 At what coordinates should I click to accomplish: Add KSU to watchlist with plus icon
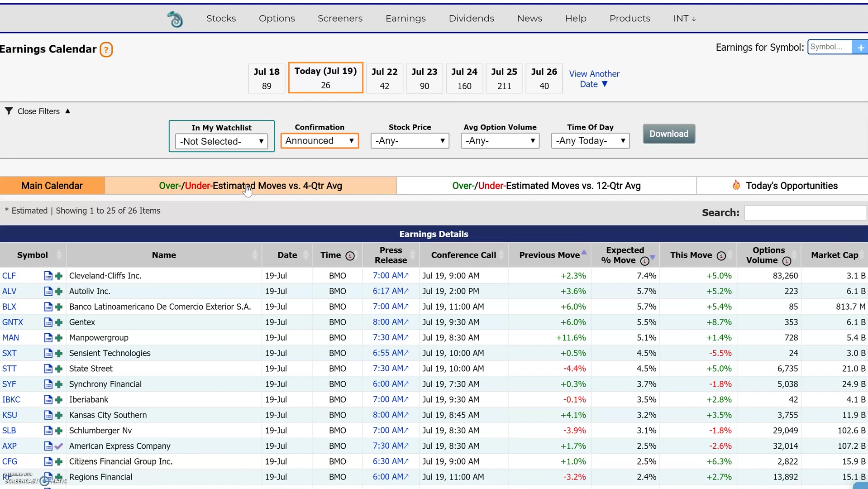[59, 415]
